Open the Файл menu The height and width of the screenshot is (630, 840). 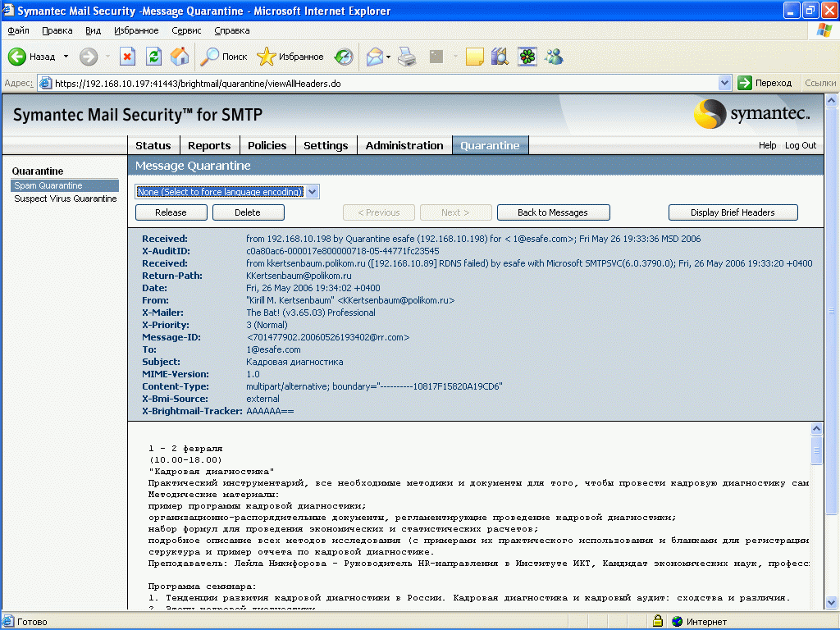[18, 30]
